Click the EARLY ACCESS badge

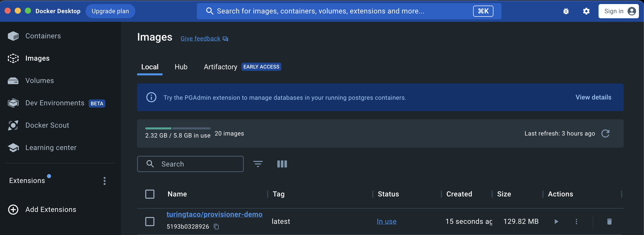(261, 67)
